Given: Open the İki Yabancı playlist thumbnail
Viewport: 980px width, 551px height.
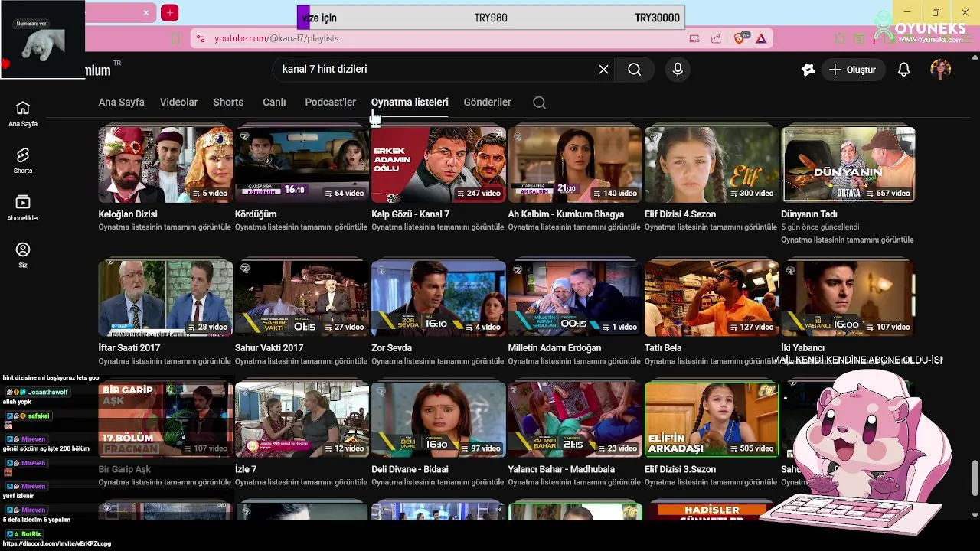Looking at the screenshot, I should tap(848, 298).
